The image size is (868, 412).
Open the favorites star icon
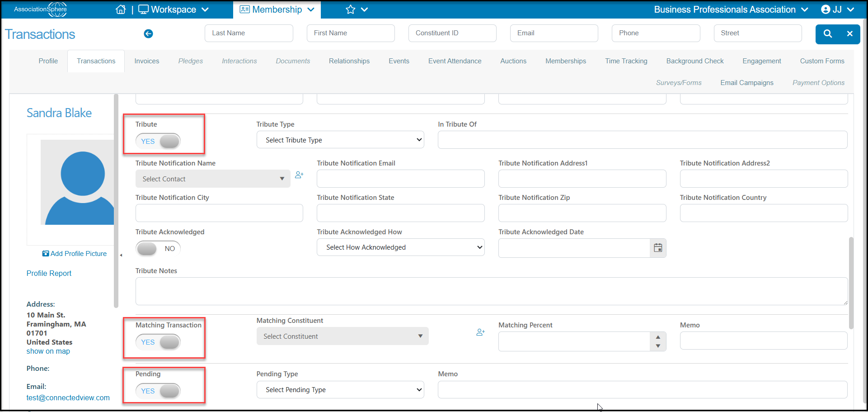[x=351, y=9]
